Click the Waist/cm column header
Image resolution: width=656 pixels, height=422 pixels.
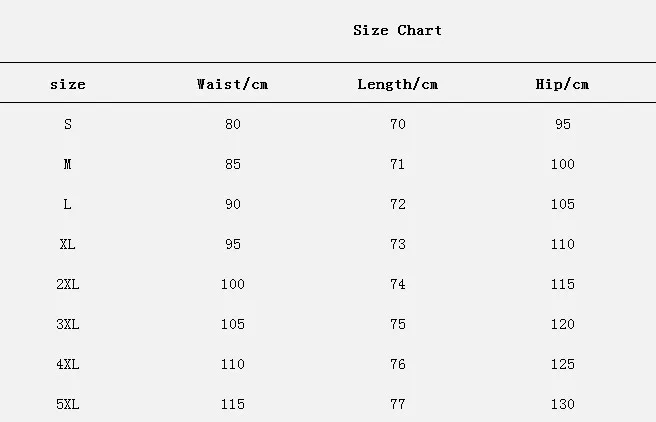tap(233, 84)
